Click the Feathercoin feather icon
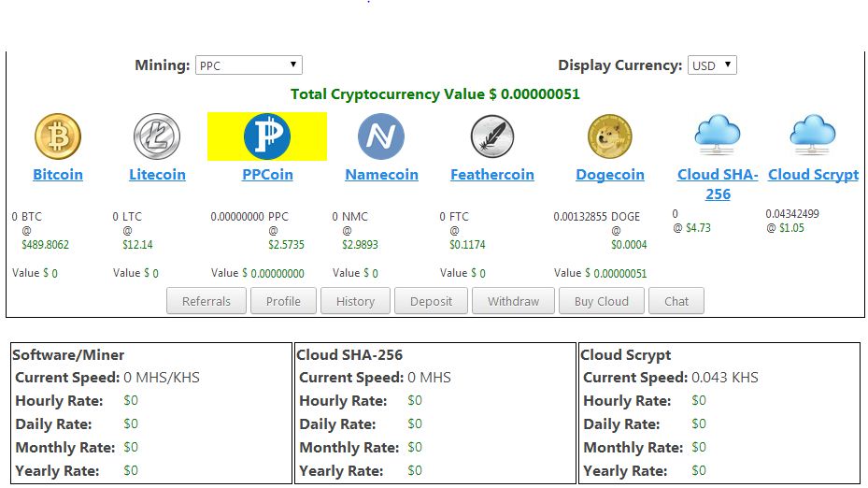The width and height of the screenshot is (868, 488). 492,136
